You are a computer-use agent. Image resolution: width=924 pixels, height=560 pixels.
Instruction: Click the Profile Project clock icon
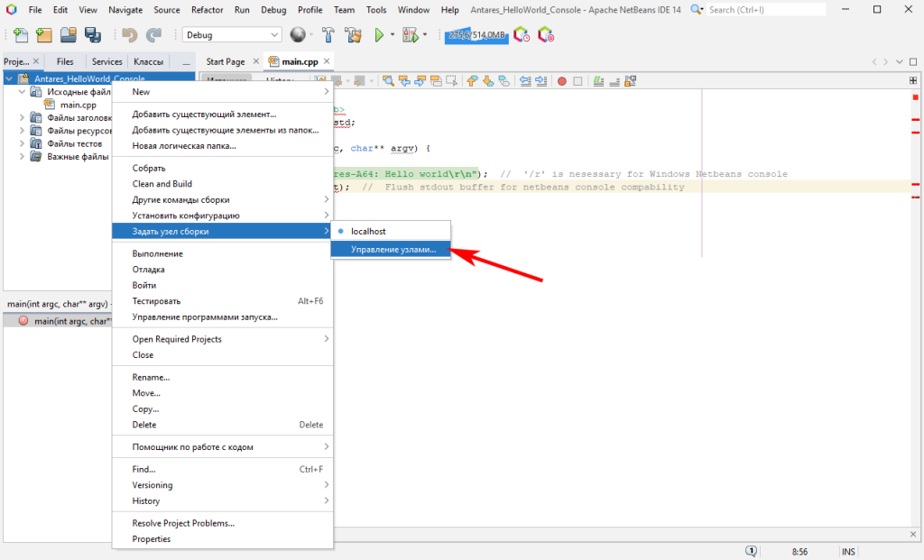(x=522, y=35)
